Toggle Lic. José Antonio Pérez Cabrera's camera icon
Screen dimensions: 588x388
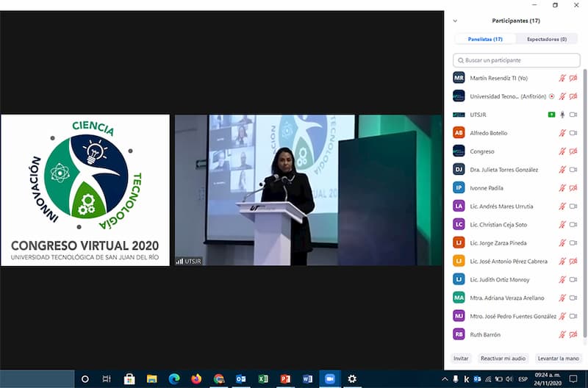pyautogui.click(x=573, y=262)
